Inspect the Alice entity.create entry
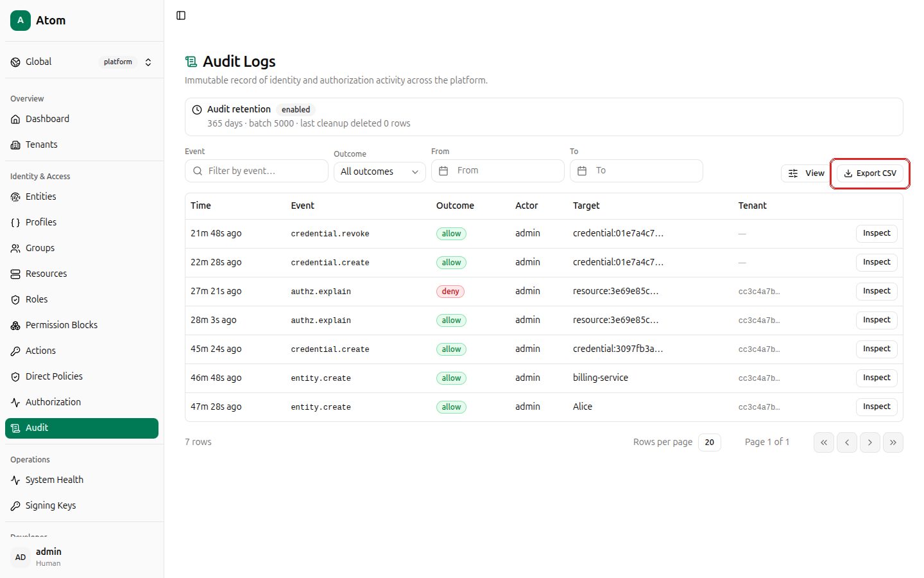 click(x=877, y=407)
